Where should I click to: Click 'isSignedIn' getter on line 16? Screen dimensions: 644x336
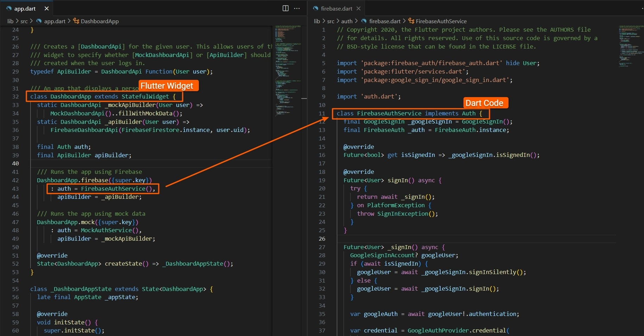pos(418,155)
